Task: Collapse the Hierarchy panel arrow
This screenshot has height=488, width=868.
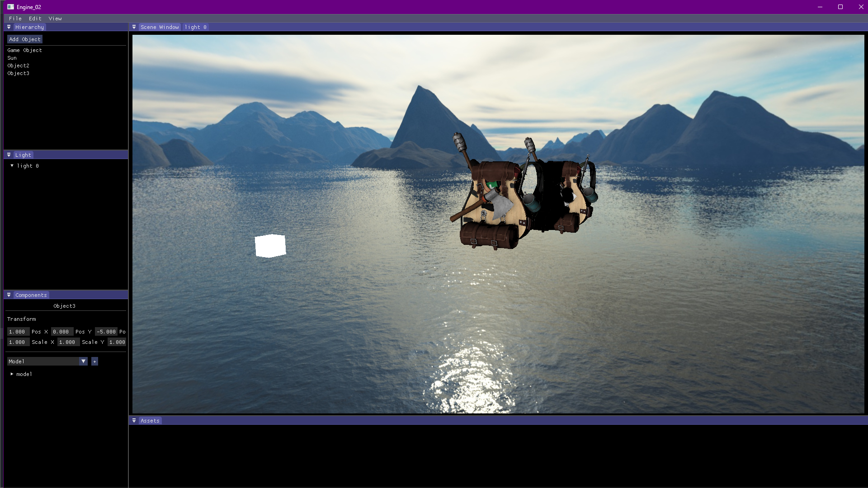Action: tap(9, 27)
